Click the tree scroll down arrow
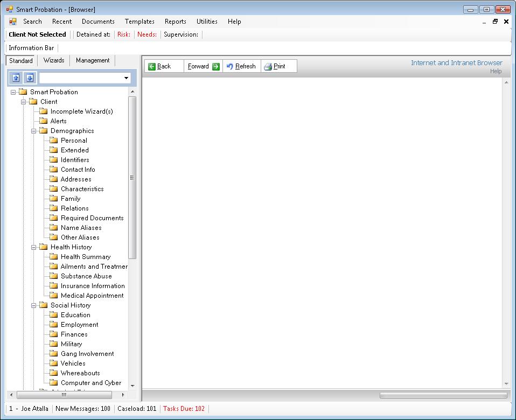 133,386
